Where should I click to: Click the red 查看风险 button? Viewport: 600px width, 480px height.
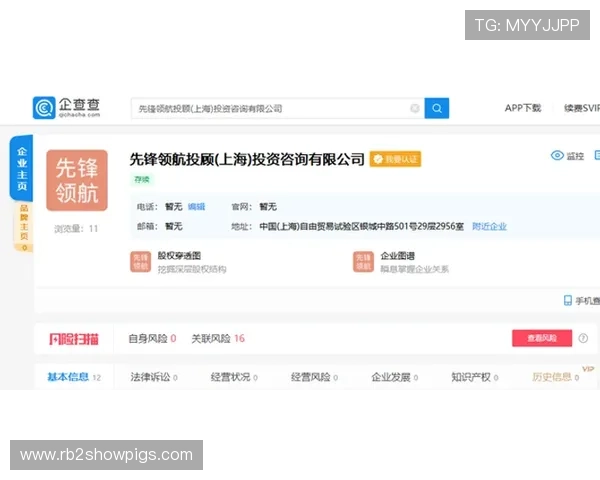click(x=542, y=338)
